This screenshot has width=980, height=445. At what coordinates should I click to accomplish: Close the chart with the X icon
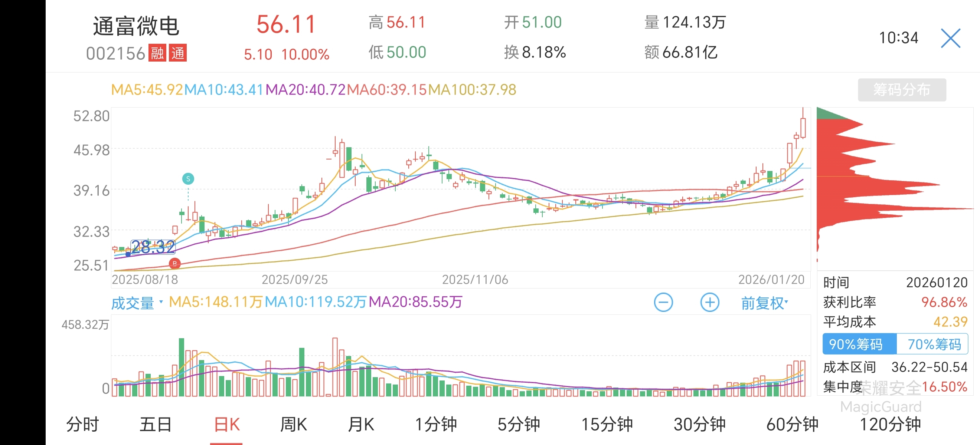950,39
